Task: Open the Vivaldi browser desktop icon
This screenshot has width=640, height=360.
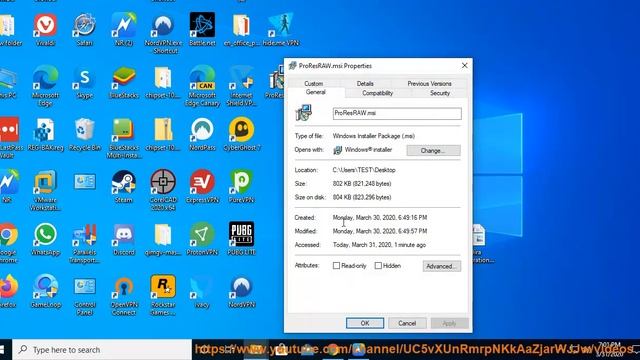Action: pos(45,29)
